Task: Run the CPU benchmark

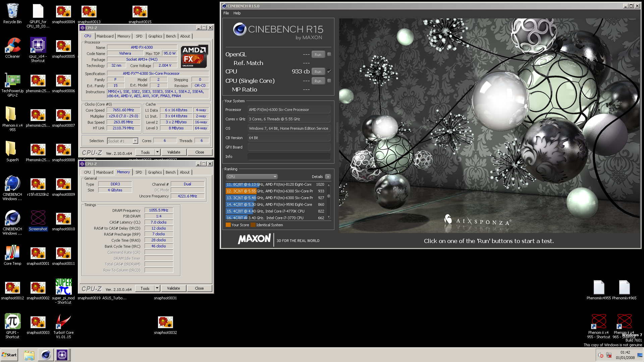Action: pyautogui.click(x=318, y=71)
